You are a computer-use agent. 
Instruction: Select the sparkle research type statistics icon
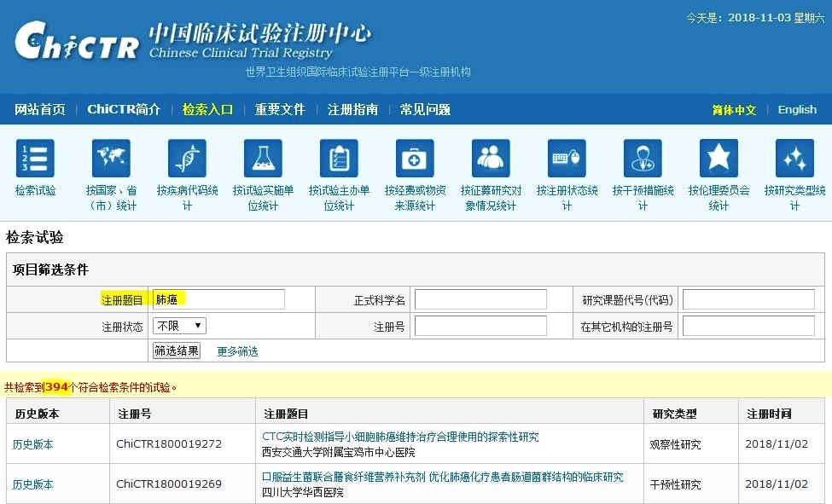[x=794, y=159]
